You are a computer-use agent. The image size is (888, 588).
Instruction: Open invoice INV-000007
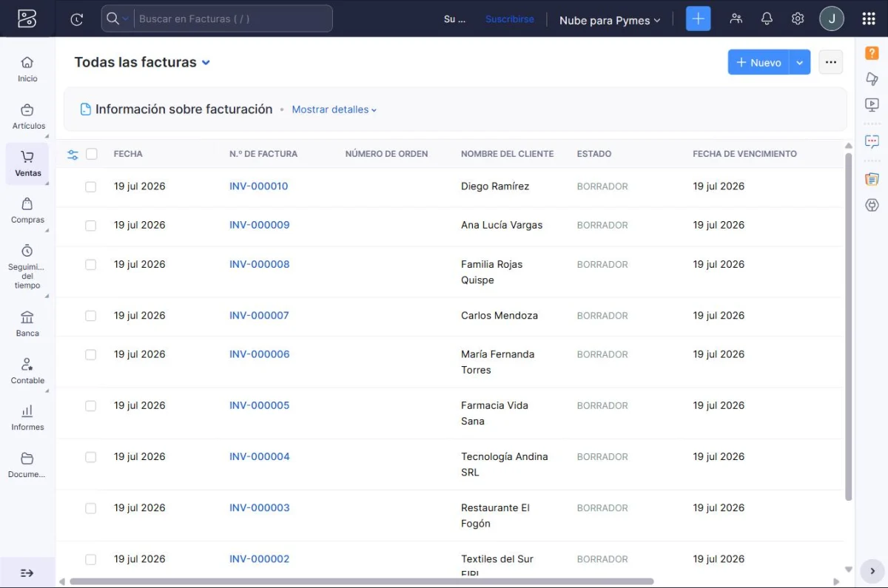[x=259, y=315]
